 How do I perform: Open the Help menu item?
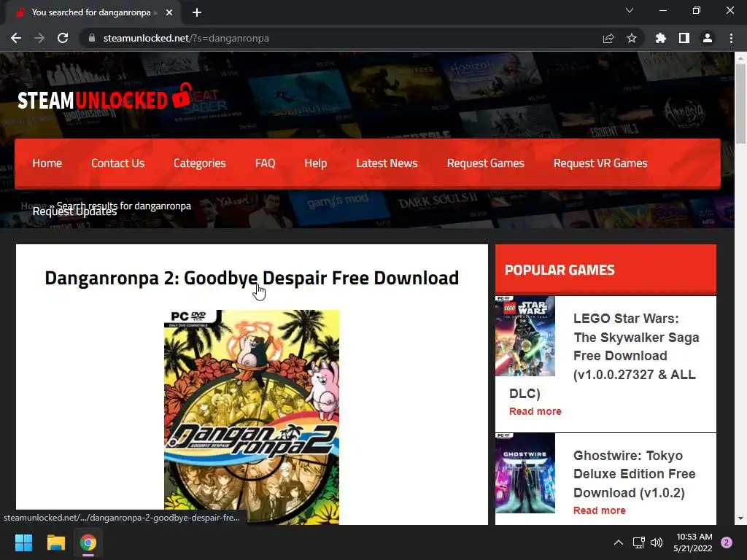coord(315,163)
